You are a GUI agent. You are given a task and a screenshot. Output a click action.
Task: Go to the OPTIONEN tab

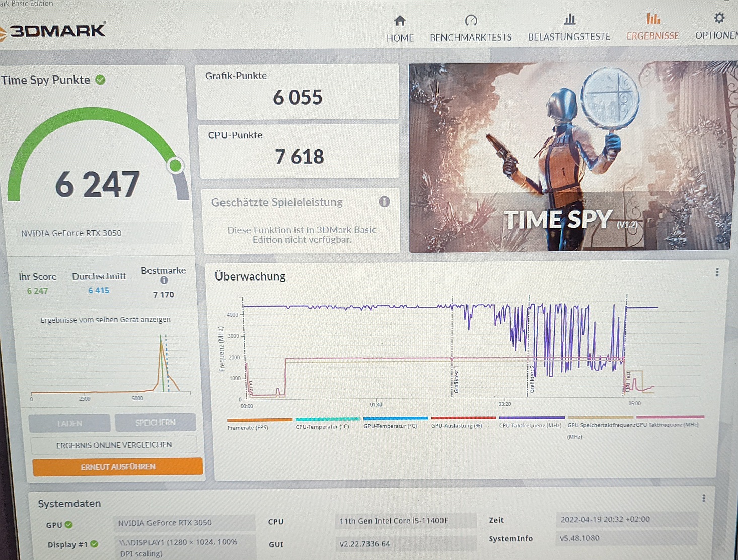(716, 35)
